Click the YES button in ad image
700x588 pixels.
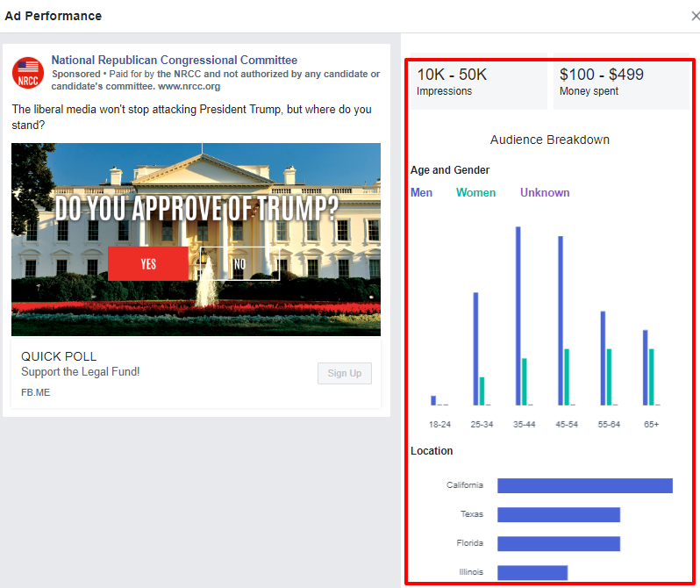148,263
